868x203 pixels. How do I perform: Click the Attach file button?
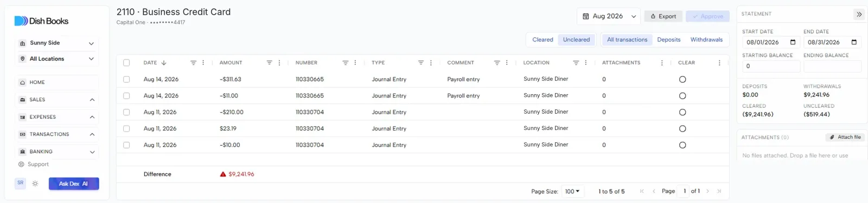(x=845, y=137)
